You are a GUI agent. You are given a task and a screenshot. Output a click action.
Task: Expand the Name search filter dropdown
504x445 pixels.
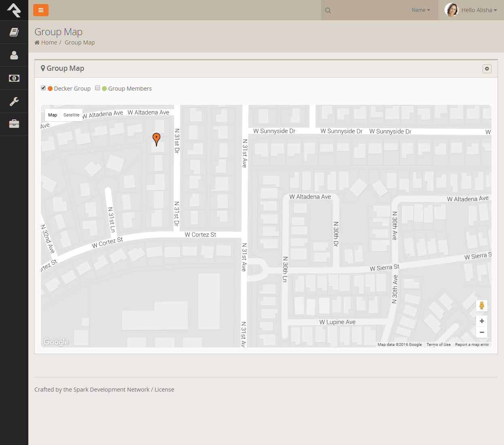[421, 10]
